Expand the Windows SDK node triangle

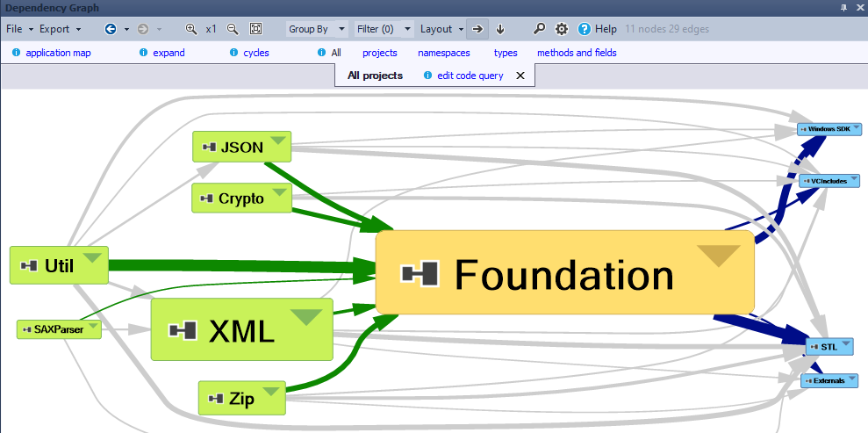tap(857, 128)
